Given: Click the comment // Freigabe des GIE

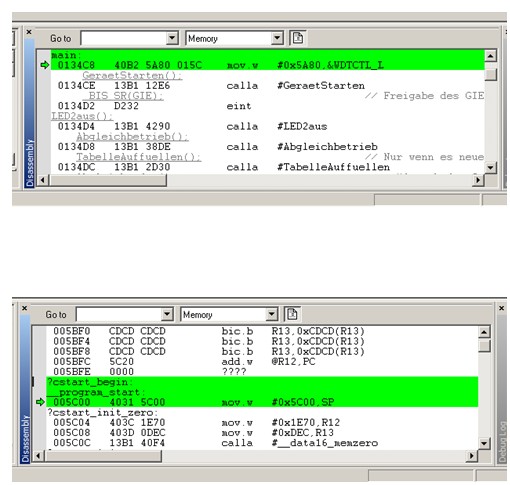Looking at the screenshot, I should coord(424,96).
